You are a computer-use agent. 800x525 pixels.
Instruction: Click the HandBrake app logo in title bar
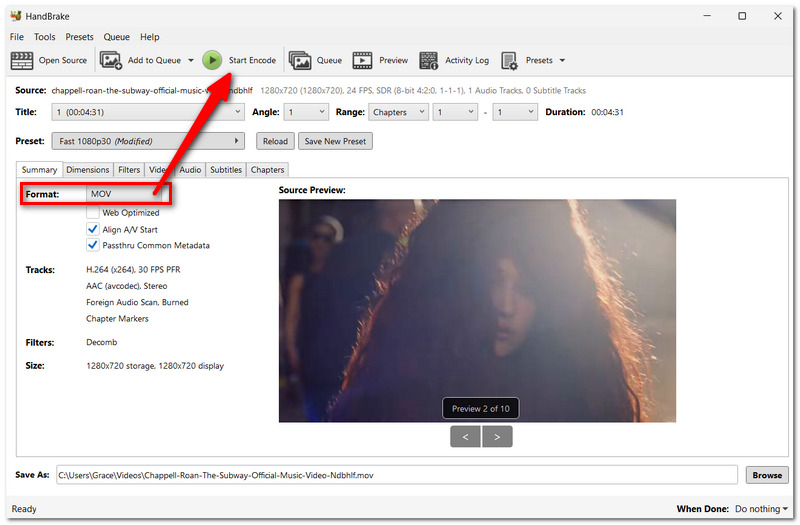click(16, 16)
